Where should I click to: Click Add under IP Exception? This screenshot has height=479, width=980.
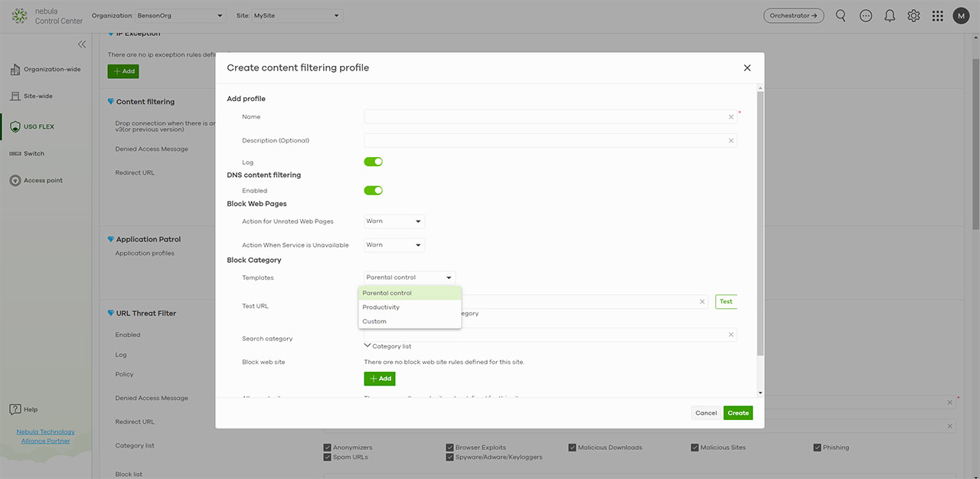(x=123, y=71)
